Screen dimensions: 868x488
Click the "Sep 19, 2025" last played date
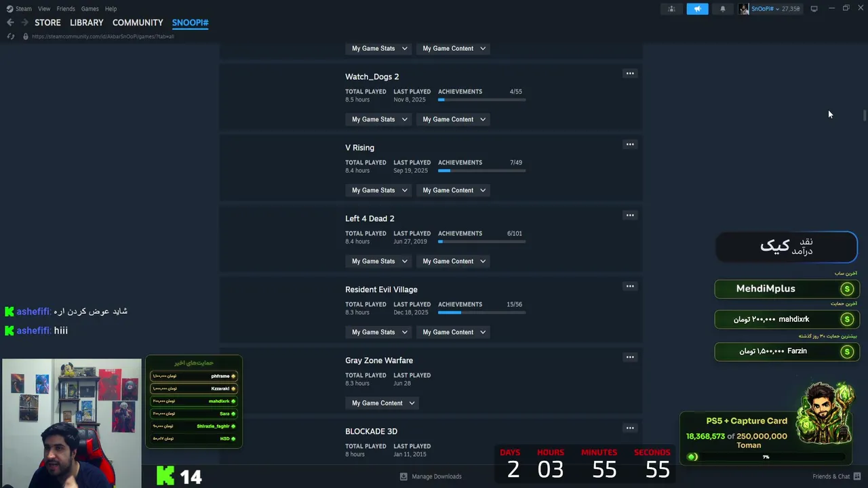click(x=411, y=171)
